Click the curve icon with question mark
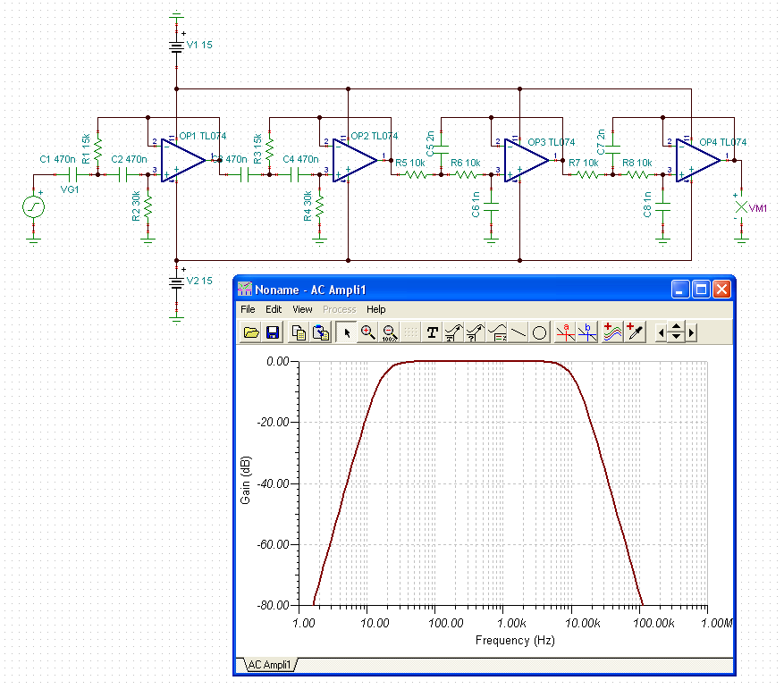This screenshot has width=784, height=689. pyautogui.click(x=476, y=332)
